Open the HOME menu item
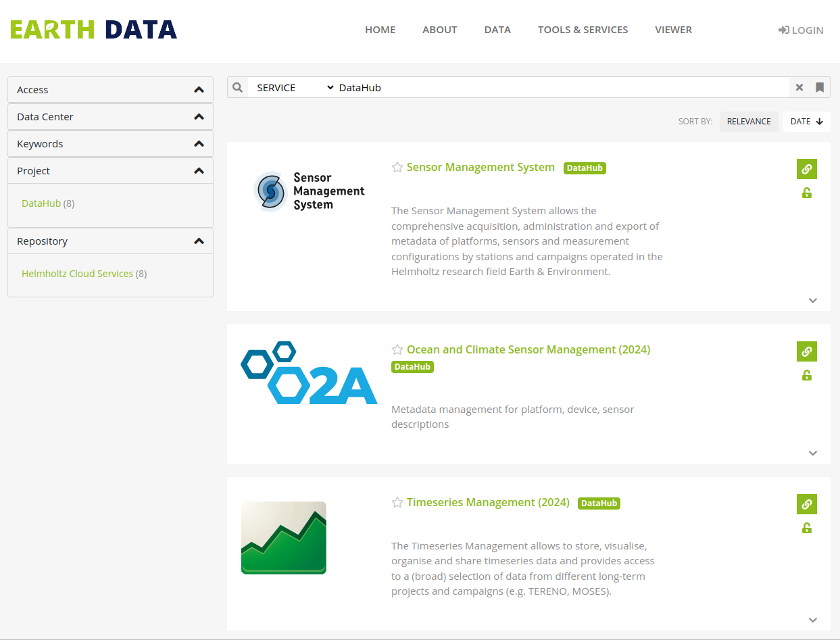The width and height of the screenshot is (840, 640). 380,30
